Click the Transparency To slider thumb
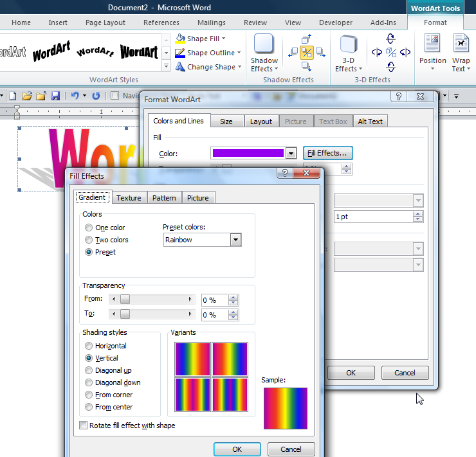This screenshot has width=476, height=457. [x=125, y=314]
